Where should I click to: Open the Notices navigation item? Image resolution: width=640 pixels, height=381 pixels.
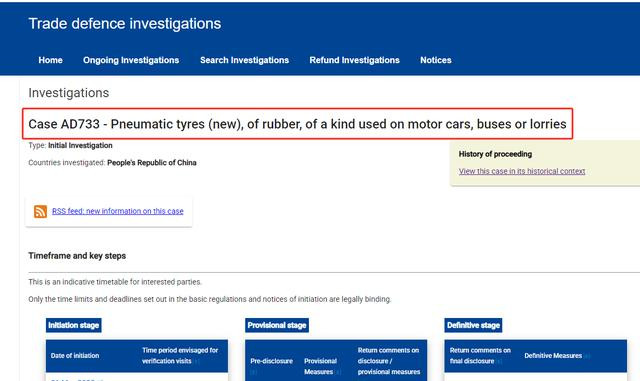[x=436, y=60]
